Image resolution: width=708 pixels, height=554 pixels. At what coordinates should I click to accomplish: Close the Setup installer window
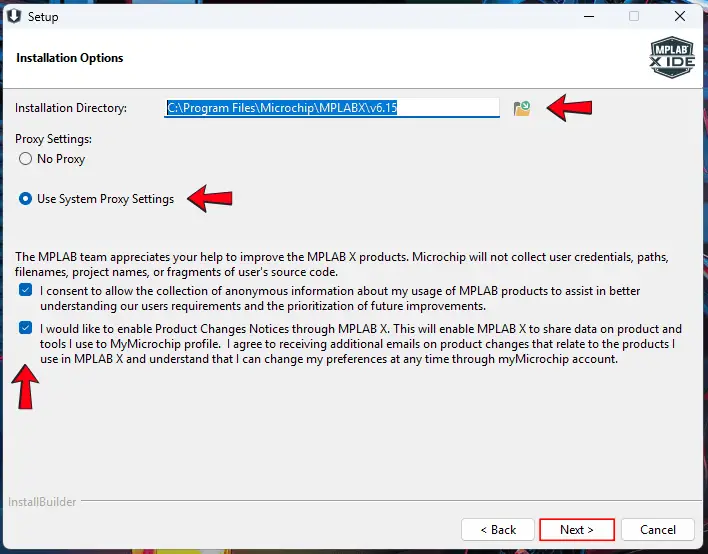coord(681,16)
